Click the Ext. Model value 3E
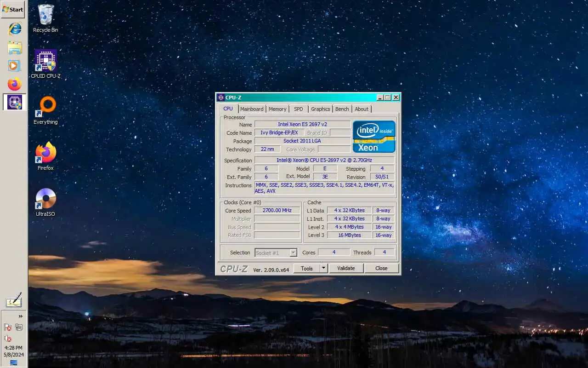The height and width of the screenshot is (368, 588). [325, 177]
